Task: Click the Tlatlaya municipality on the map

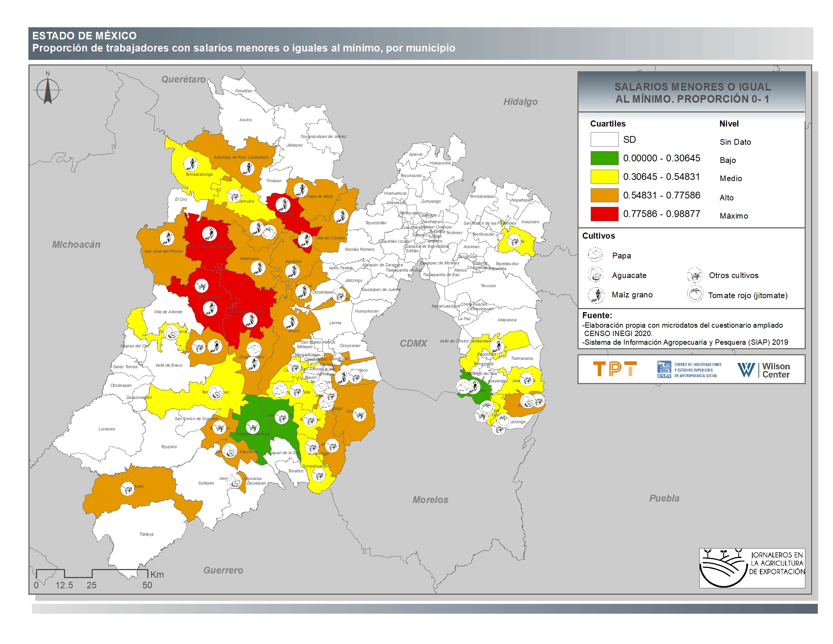Action: (x=146, y=534)
